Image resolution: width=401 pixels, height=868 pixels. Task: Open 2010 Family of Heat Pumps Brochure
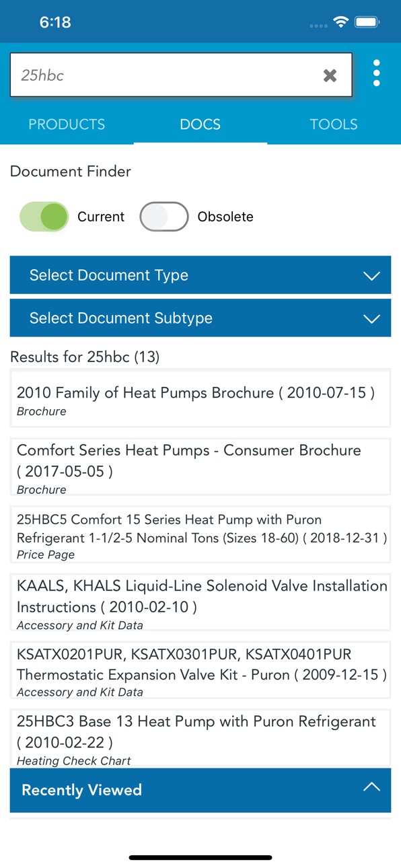(200, 398)
